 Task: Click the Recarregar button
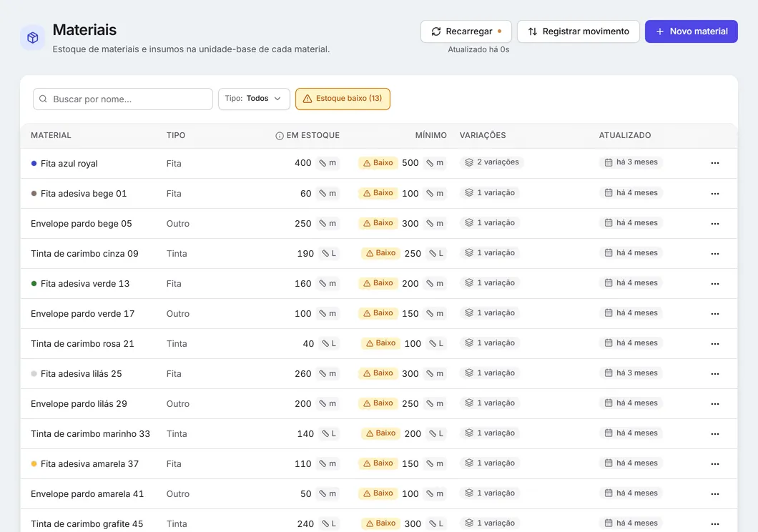pyautogui.click(x=466, y=31)
